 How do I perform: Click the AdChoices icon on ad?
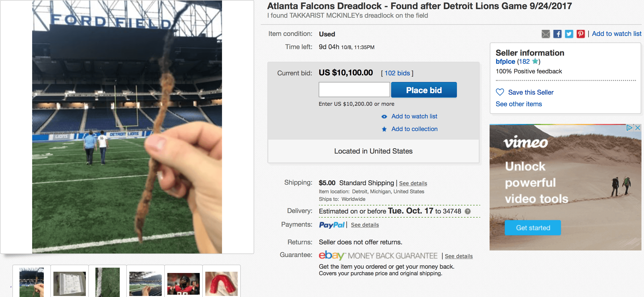click(629, 128)
